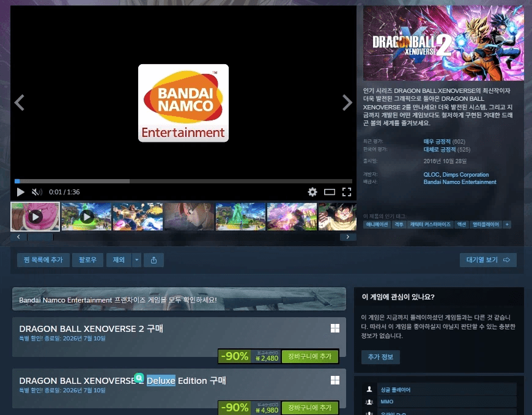Go to previous media with left arrow on video

point(20,103)
